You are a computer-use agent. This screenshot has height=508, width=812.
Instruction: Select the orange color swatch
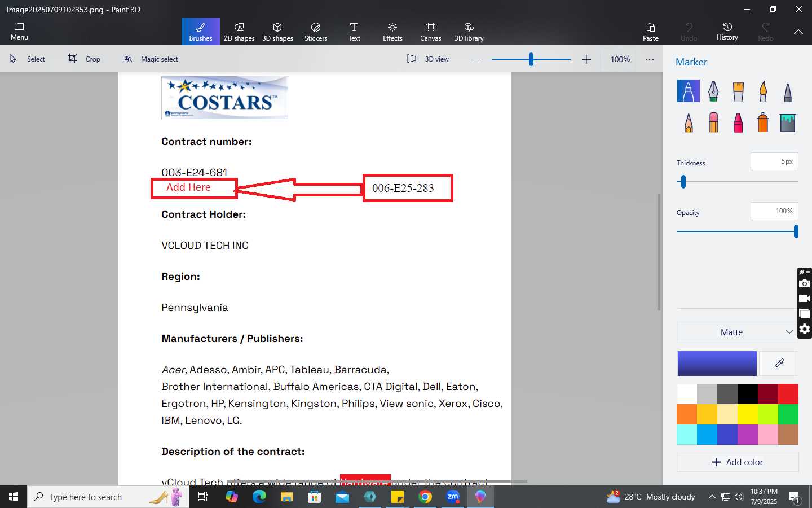[687, 414]
